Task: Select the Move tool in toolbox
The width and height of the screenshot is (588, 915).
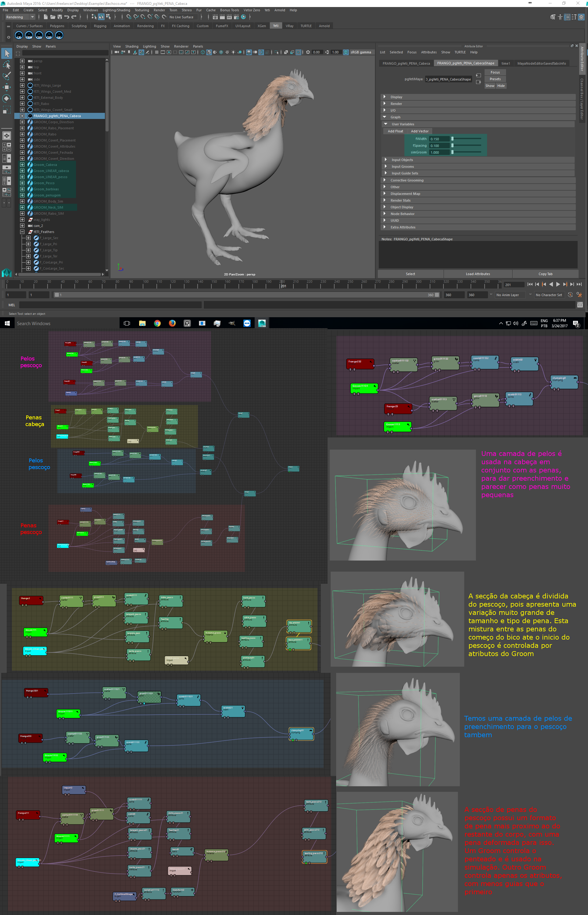Action: [x=6, y=88]
